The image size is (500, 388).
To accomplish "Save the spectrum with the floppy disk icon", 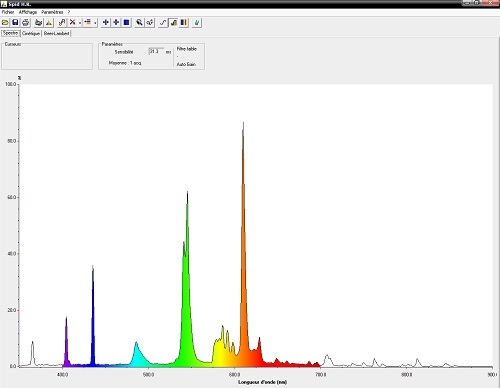I will pyautogui.click(x=15, y=23).
